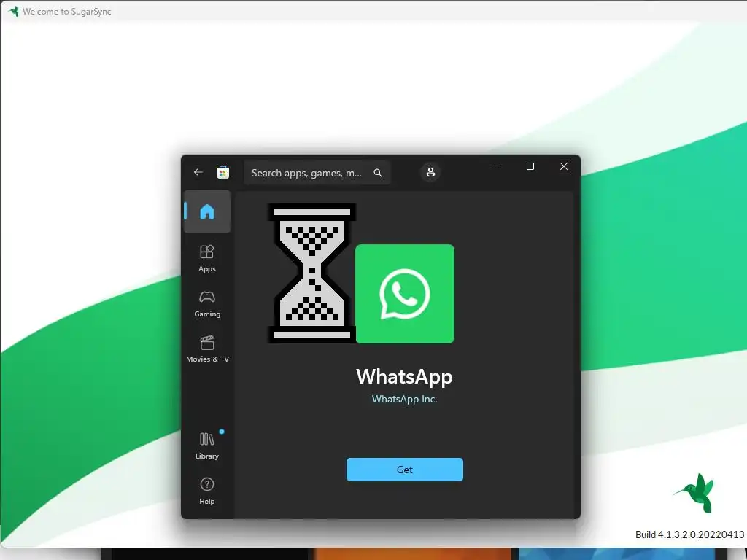The image size is (747, 560).
Task: Open the Gaming section in sidebar
Action: (207, 304)
